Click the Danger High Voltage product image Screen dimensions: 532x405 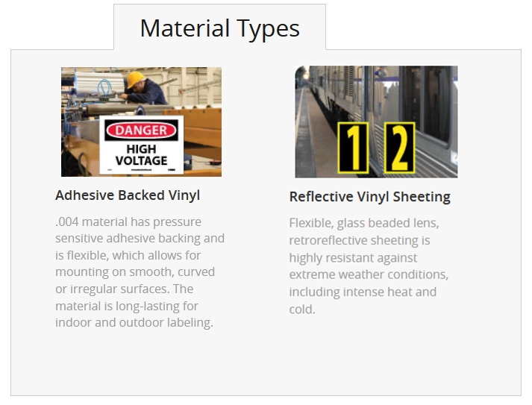(x=141, y=122)
